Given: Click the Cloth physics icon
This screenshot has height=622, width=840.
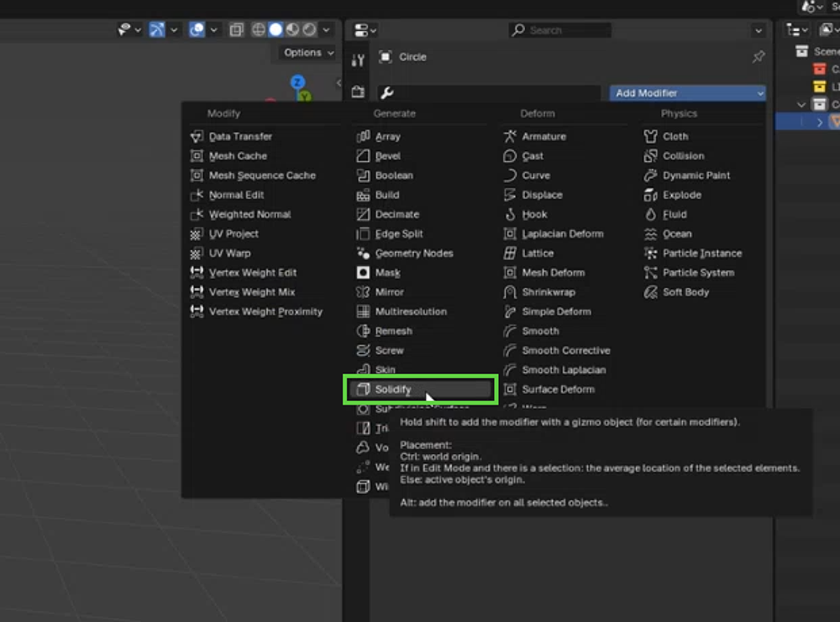Looking at the screenshot, I should point(650,136).
